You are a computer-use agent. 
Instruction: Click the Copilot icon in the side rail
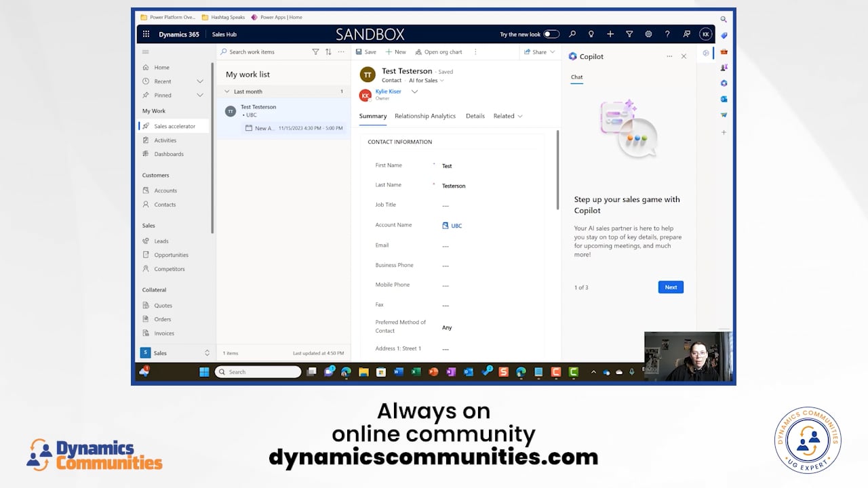coord(706,53)
